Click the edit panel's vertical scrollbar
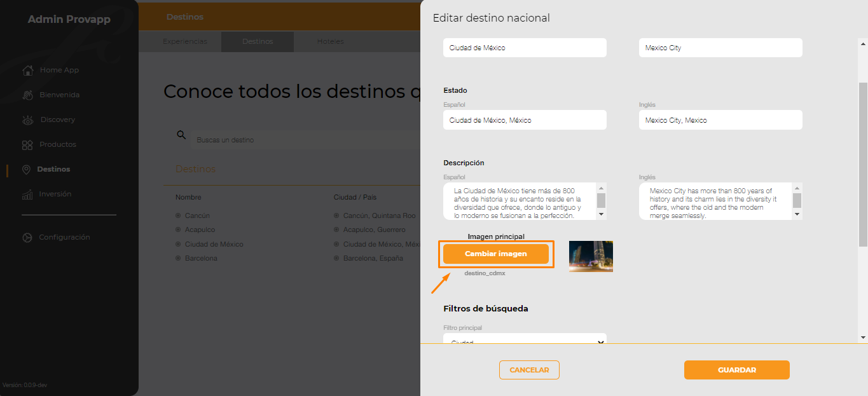Viewport: 868px width, 396px height. 863,164
